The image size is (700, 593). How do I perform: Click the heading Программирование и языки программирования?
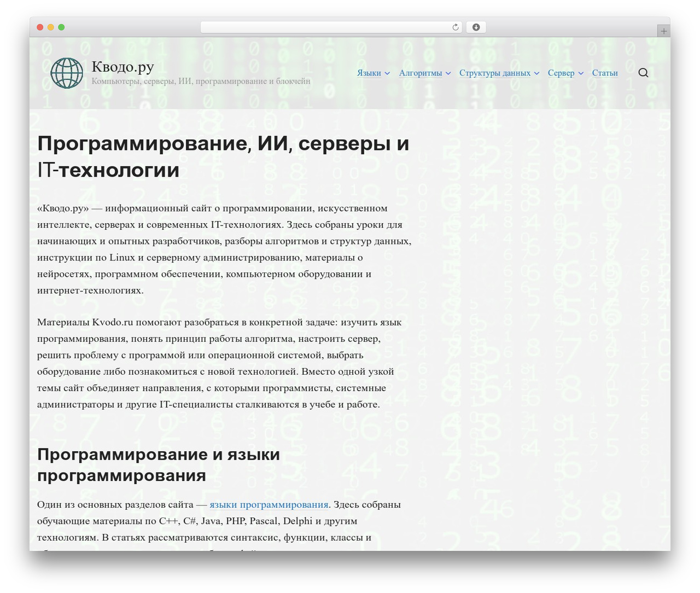[159, 464]
